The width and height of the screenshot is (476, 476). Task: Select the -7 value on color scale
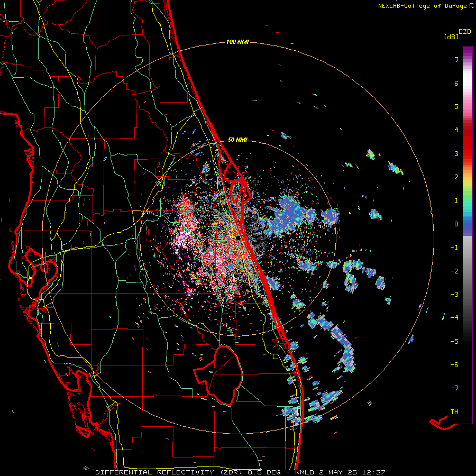(x=454, y=388)
